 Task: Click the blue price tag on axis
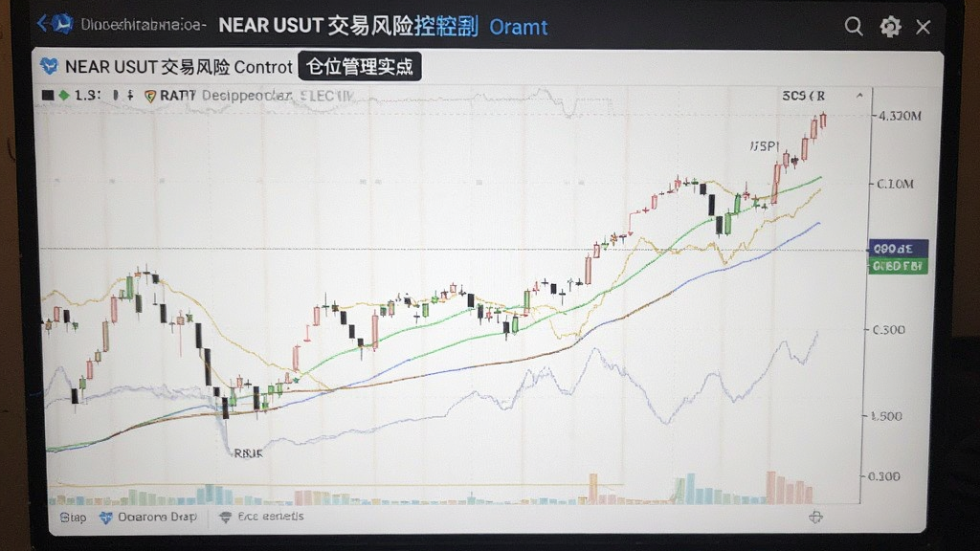898,249
